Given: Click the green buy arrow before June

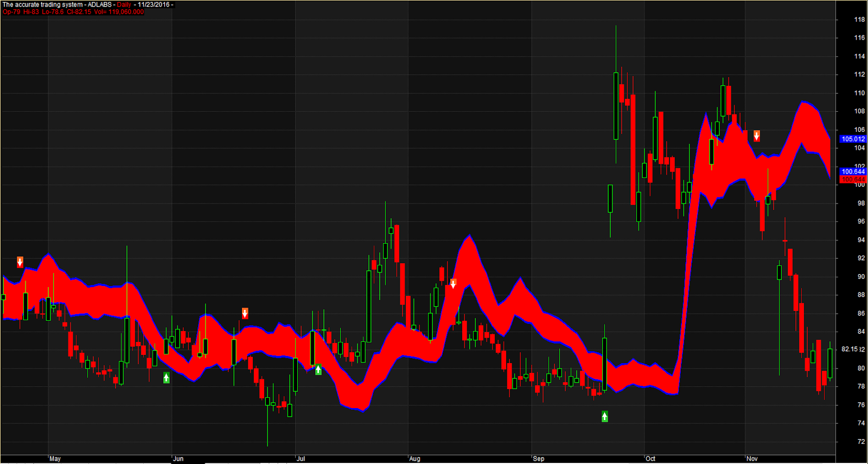Looking at the screenshot, I should coord(166,377).
